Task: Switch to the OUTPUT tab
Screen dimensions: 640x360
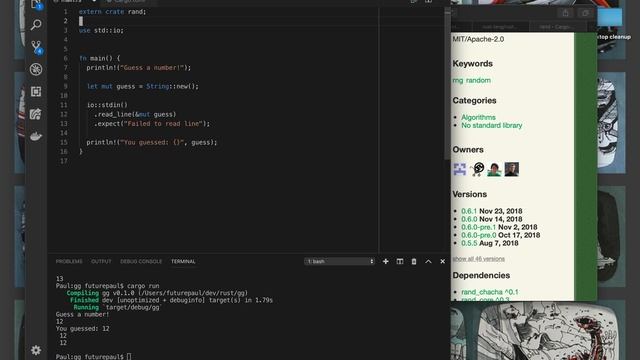Action: pyautogui.click(x=101, y=261)
